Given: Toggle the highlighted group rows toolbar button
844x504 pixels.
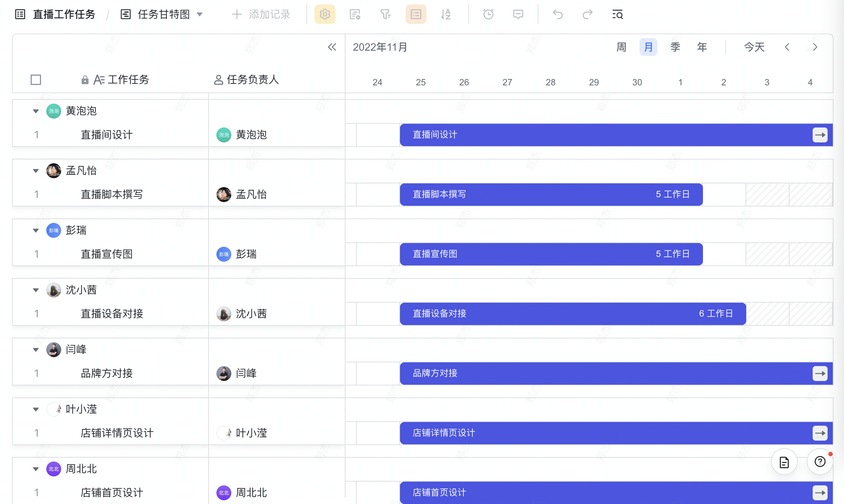Looking at the screenshot, I should tap(416, 15).
